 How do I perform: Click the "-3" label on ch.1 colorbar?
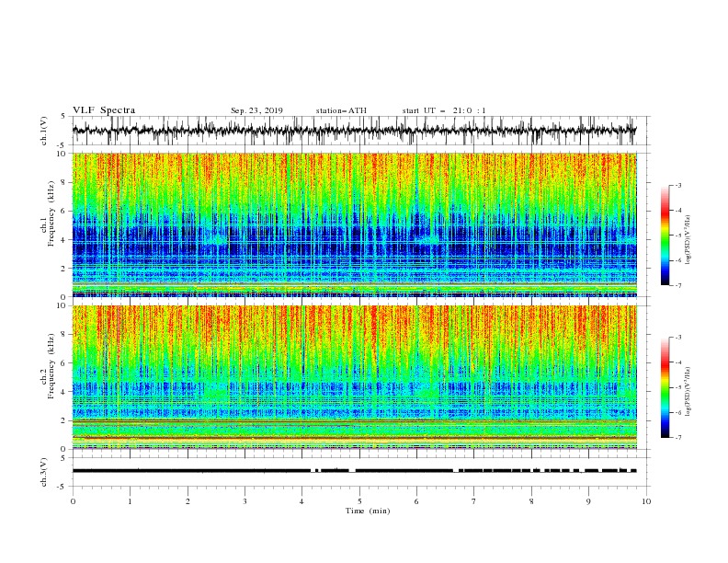[678, 185]
